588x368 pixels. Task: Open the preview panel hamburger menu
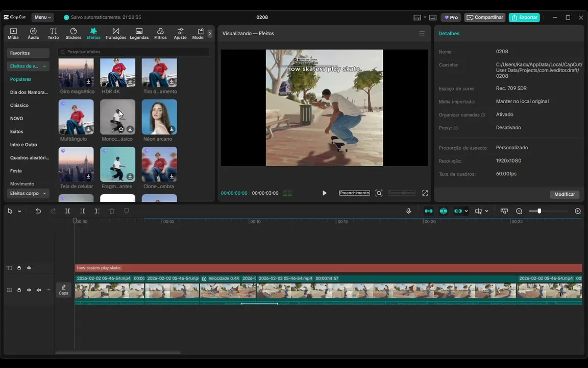click(422, 33)
